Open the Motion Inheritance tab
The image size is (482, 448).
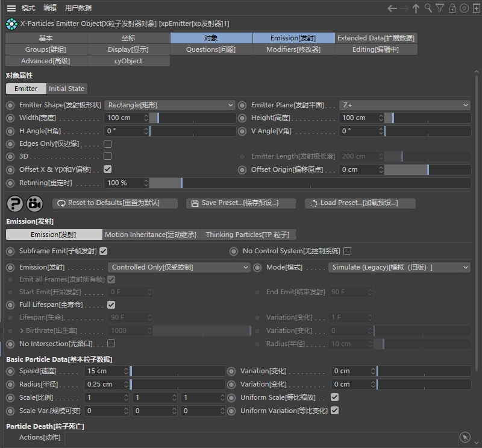click(x=151, y=235)
